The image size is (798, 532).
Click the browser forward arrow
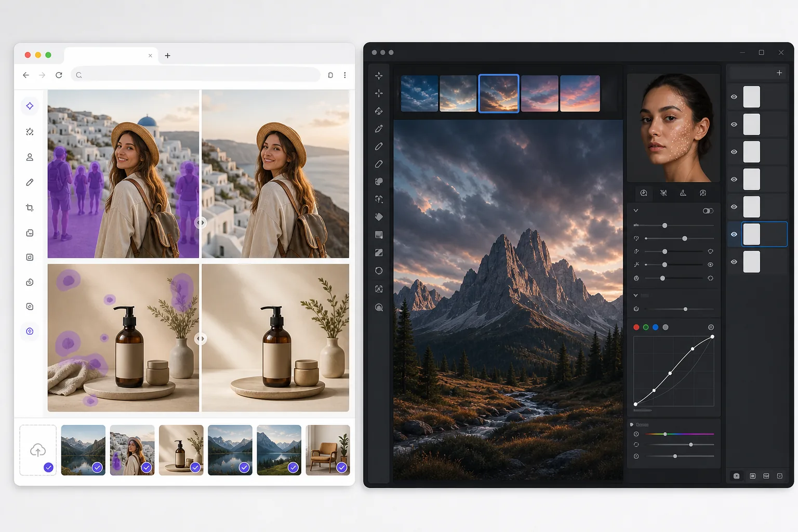(42, 75)
